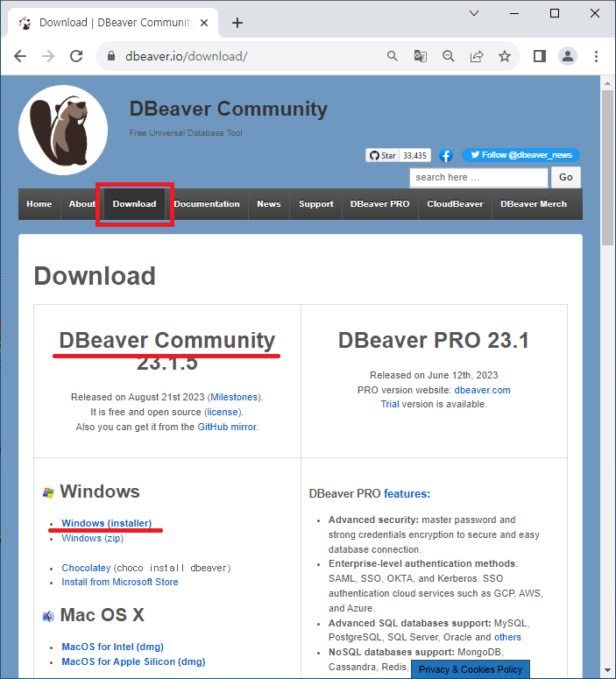Click the tab search chevron in title bar

[474, 13]
